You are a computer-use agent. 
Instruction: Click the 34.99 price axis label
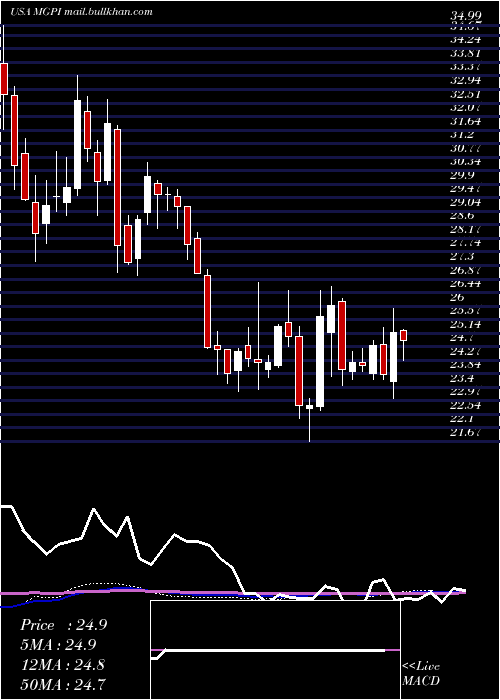pyautogui.click(x=464, y=17)
